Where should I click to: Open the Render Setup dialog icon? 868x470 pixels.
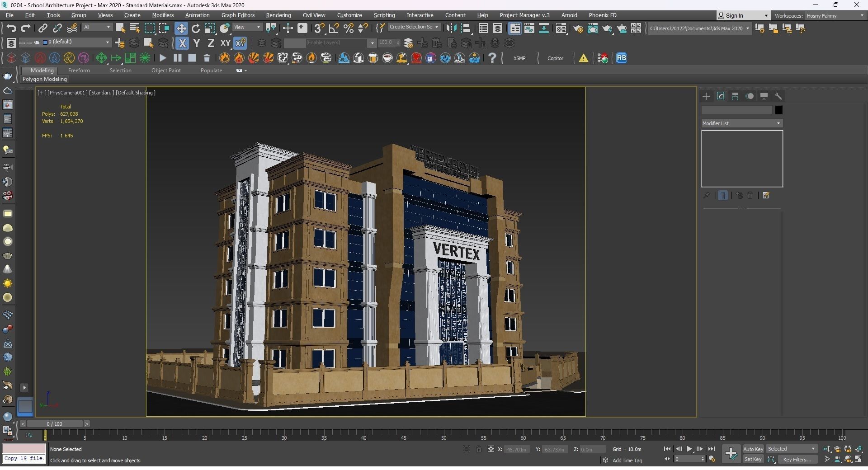[578, 28]
